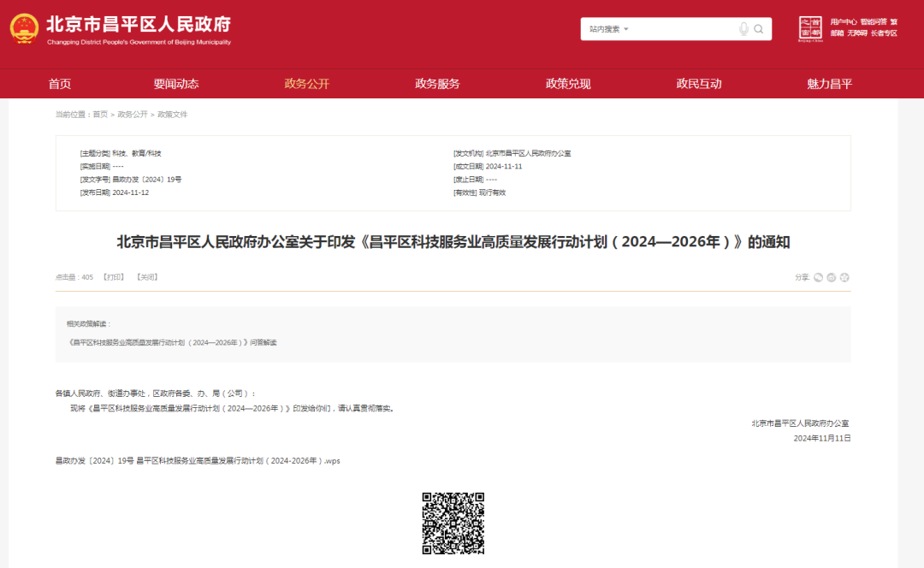Image resolution: width=924 pixels, height=568 pixels.
Task: Click the 【关闭】 close page button
Action: [x=147, y=277]
